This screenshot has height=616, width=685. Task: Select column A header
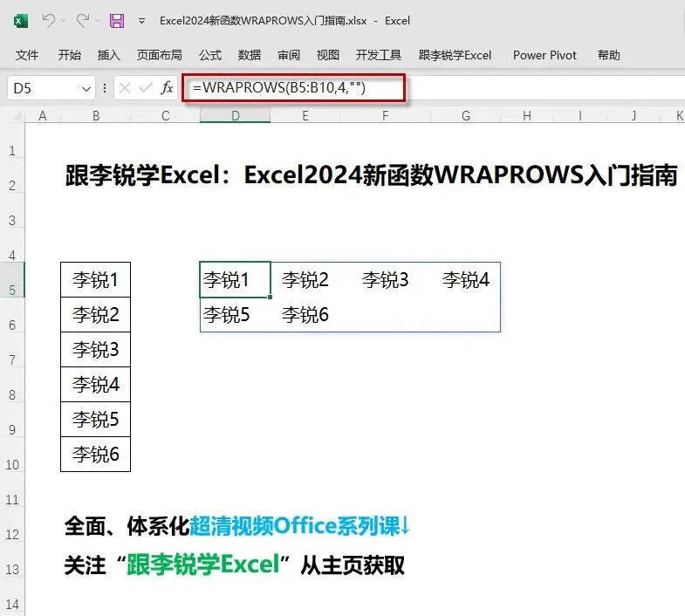point(43,116)
